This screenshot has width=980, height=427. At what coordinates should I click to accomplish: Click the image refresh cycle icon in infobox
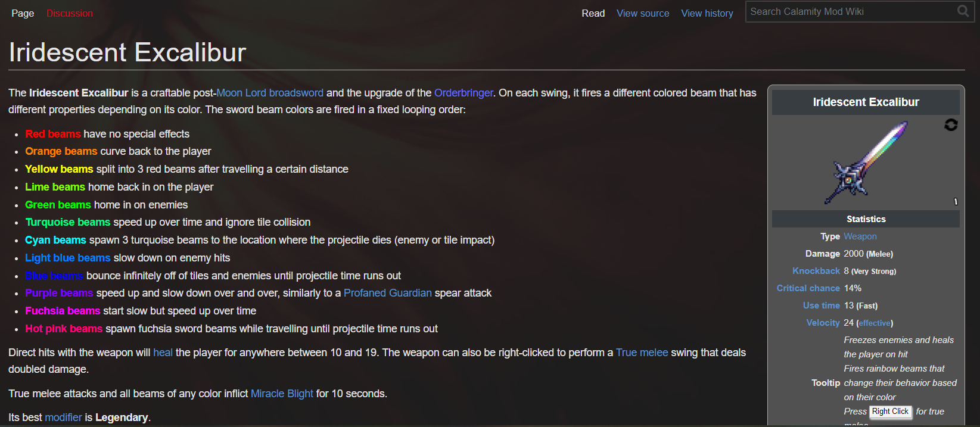[951, 124]
